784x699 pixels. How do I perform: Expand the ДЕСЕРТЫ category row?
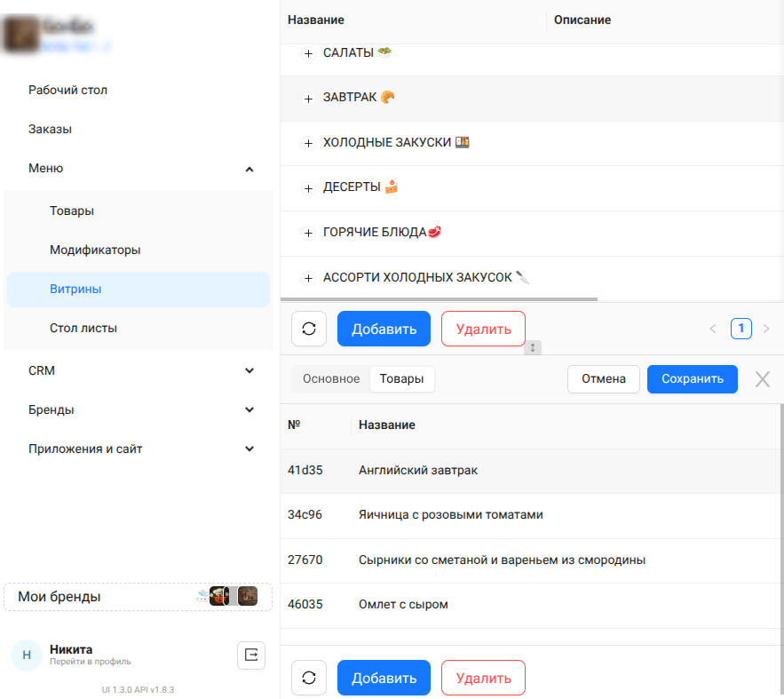309,188
